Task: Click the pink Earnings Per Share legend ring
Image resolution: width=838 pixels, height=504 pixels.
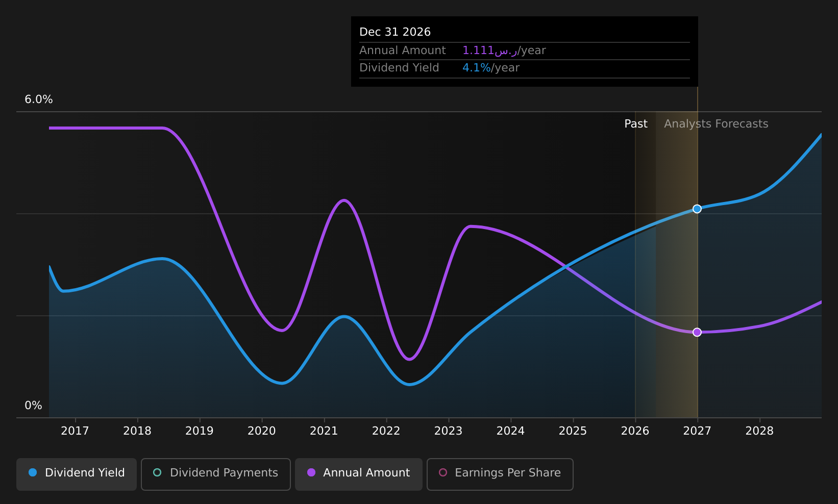Action: pos(443,472)
